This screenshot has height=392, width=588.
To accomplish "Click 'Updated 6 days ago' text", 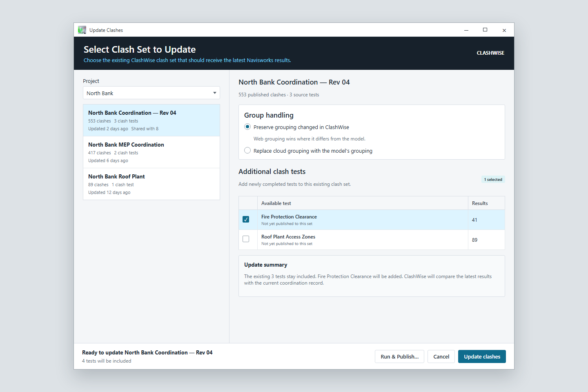I will 108,160.
